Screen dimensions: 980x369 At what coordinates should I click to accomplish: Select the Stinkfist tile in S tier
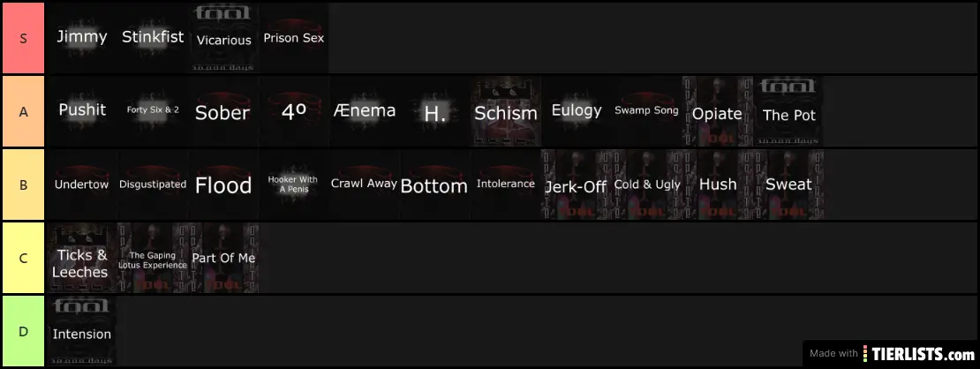(153, 37)
